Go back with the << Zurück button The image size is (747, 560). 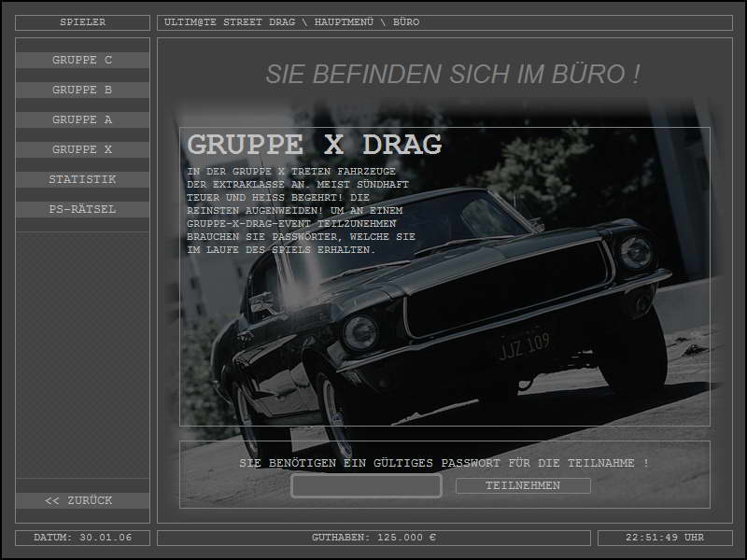click(82, 500)
